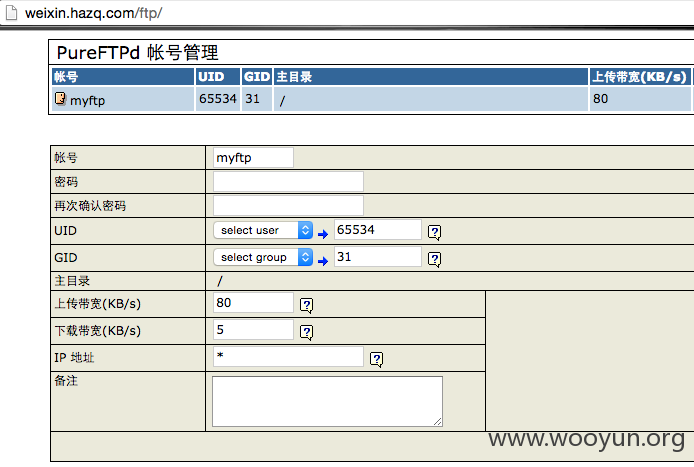694x467 pixels.
Task: Open the help icon next to GID field
Action: (x=434, y=259)
